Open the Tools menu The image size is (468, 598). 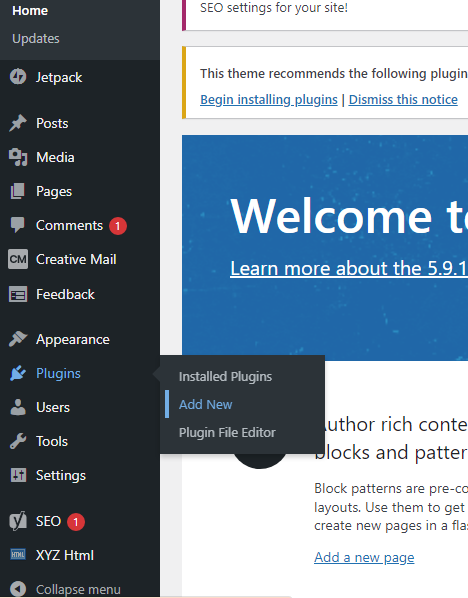tap(52, 441)
